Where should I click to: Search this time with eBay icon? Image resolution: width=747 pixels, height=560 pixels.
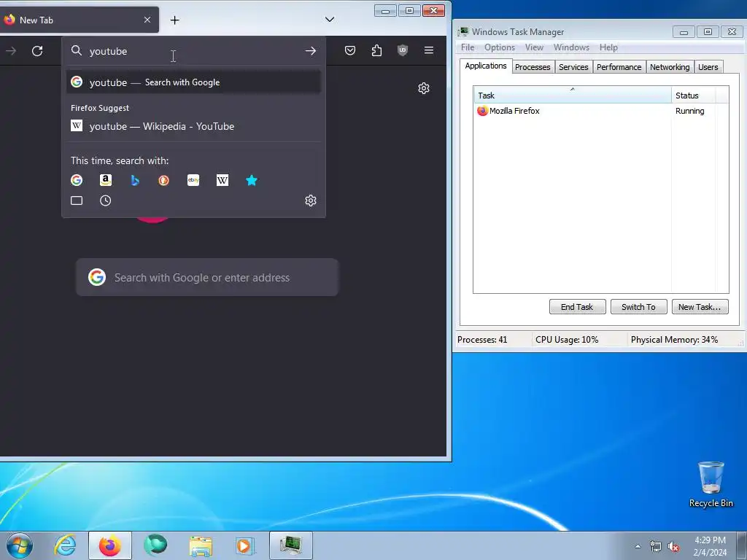tap(193, 180)
